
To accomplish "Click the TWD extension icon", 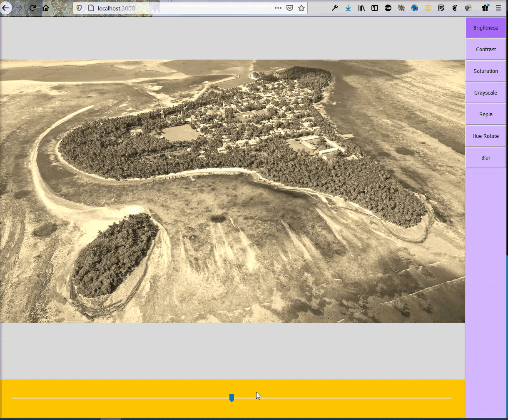I will [388, 8].
